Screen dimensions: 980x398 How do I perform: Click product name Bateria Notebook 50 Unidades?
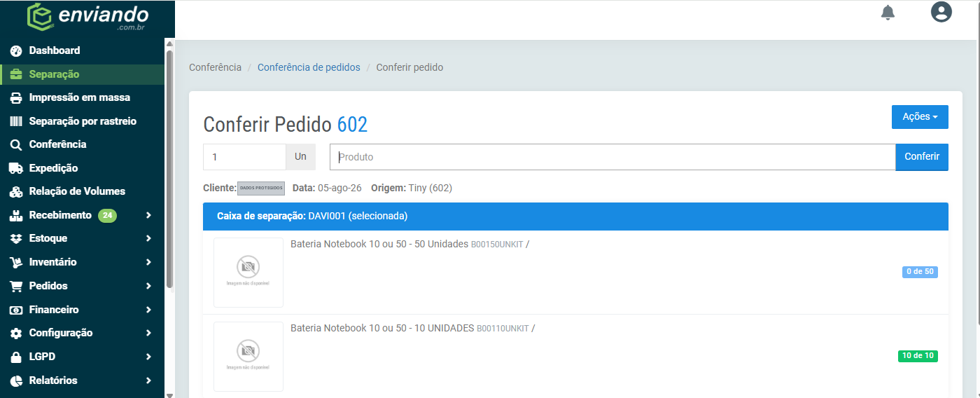(379, 244)
